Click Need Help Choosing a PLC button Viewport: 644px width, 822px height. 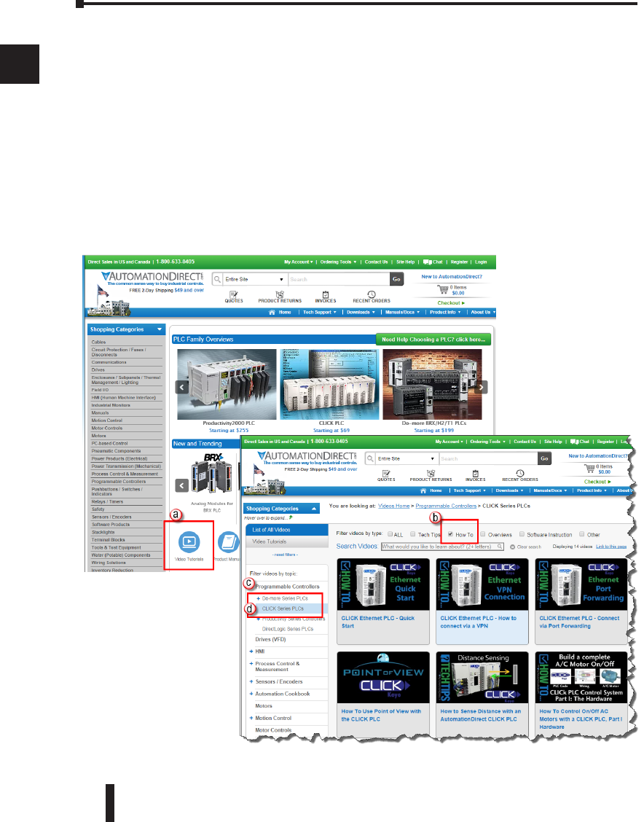point(433,339)
